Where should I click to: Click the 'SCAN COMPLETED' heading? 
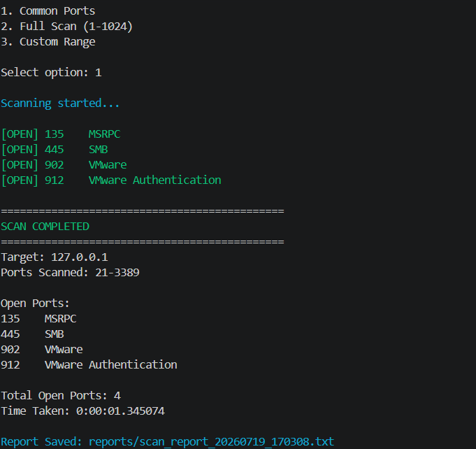45,227
